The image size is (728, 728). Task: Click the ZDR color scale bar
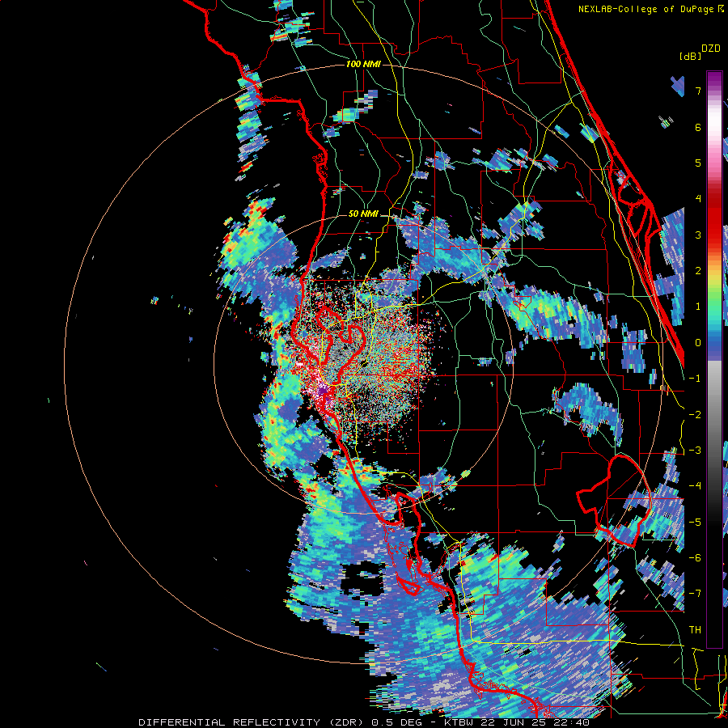point(714,359)
